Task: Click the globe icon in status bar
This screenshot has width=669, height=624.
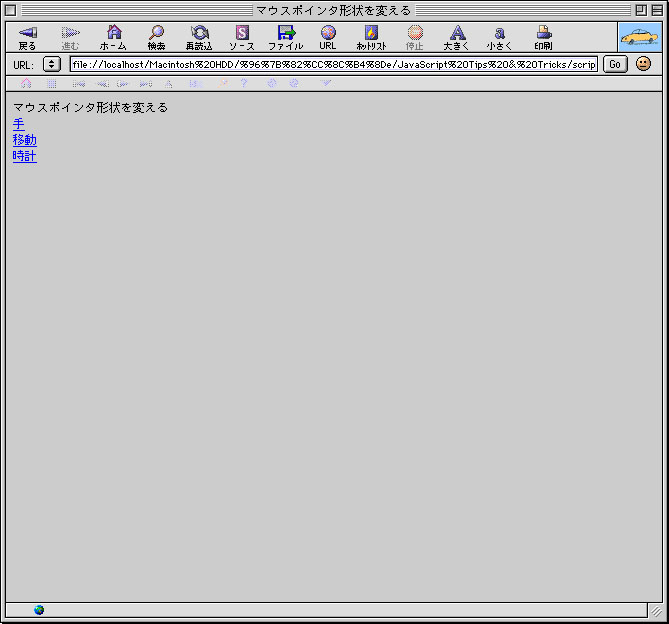Action: (39, 610)
